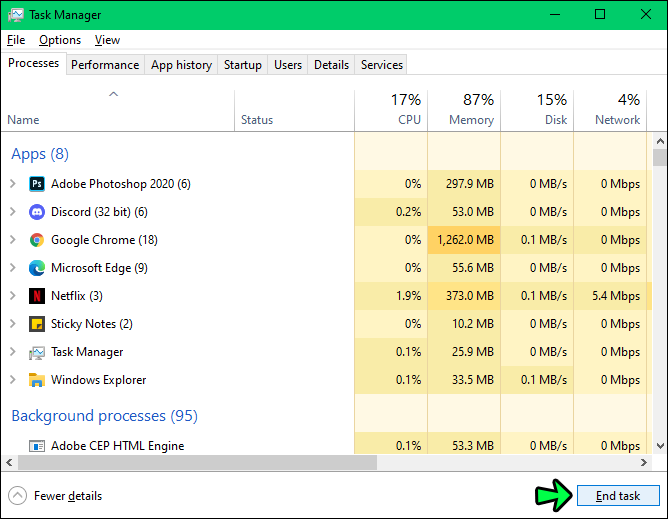Click the Sticky Notes icon
The width and height of the screenshot is (668, 519).
click(37, 324)
